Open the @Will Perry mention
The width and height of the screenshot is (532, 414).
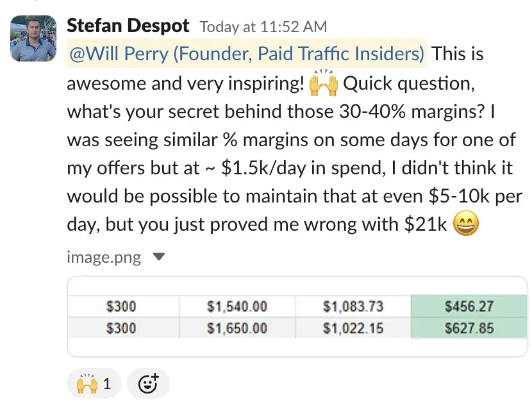247,53
